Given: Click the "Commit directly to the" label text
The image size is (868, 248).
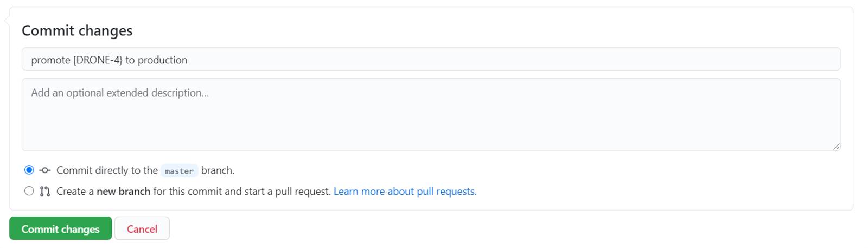Looking at the screenshot, I should (107, 170).
